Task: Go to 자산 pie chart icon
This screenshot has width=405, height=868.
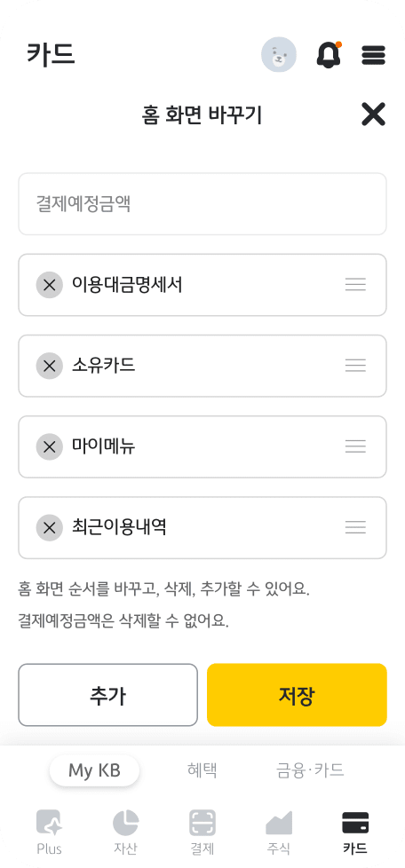Action: pyautogui.click(x=126, y=832)
